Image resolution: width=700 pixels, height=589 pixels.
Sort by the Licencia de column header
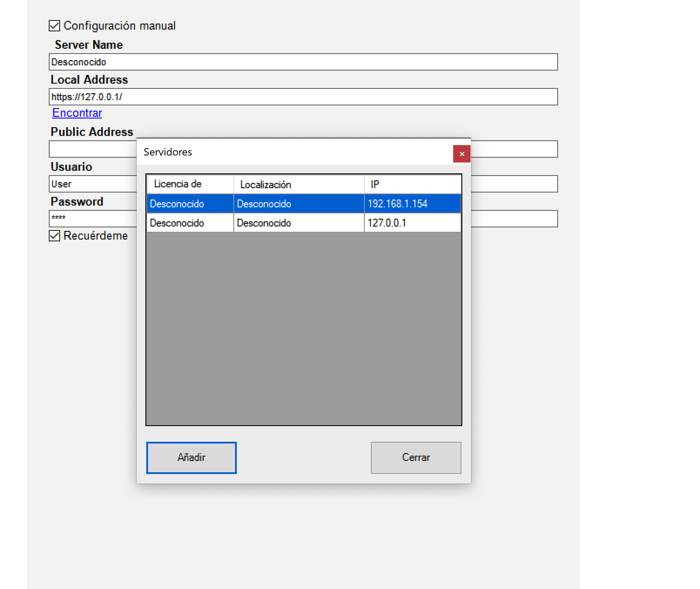tap(190, 184)
